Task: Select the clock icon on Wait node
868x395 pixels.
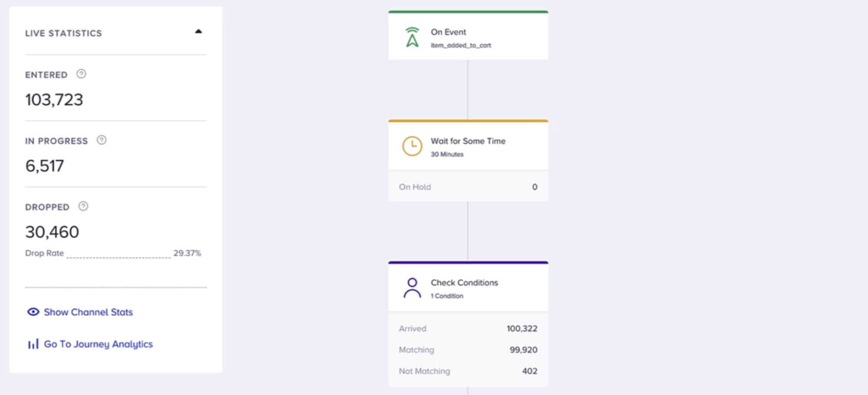Action: tap(411, 146)
